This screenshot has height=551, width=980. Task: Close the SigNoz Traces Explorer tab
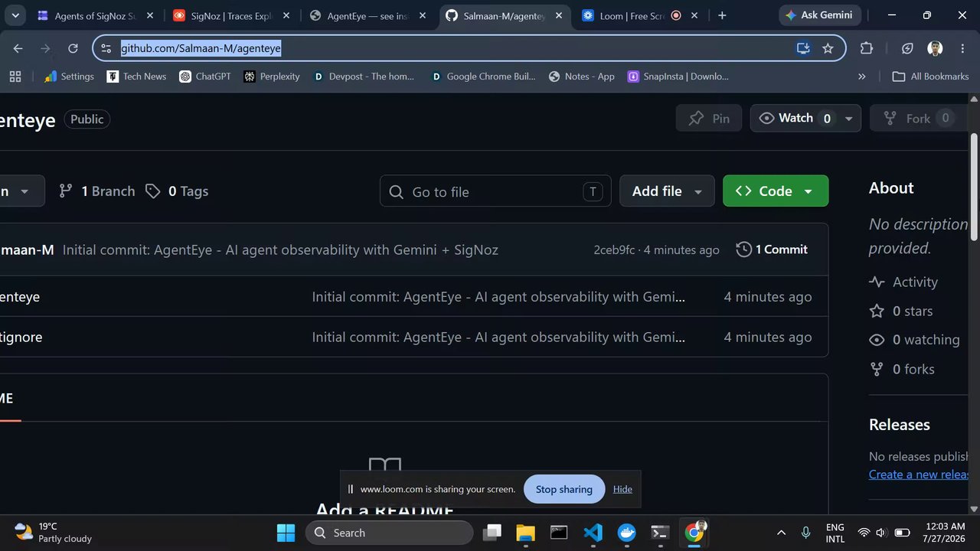pyautogui.click(x=286, y=15)
